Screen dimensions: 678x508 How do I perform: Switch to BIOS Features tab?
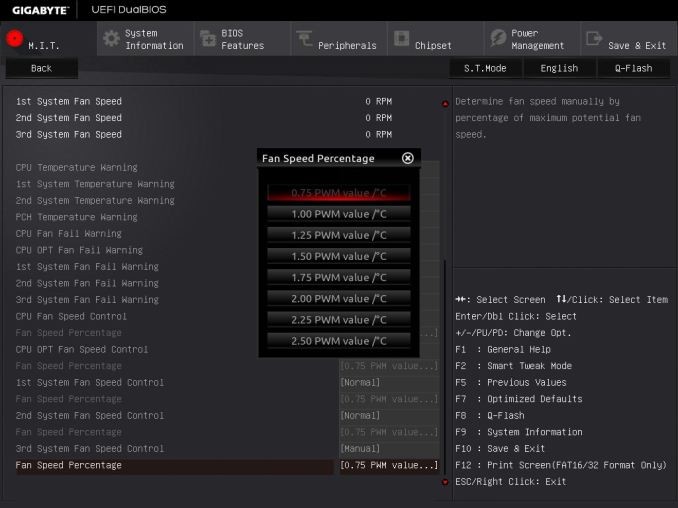[242, 39]
